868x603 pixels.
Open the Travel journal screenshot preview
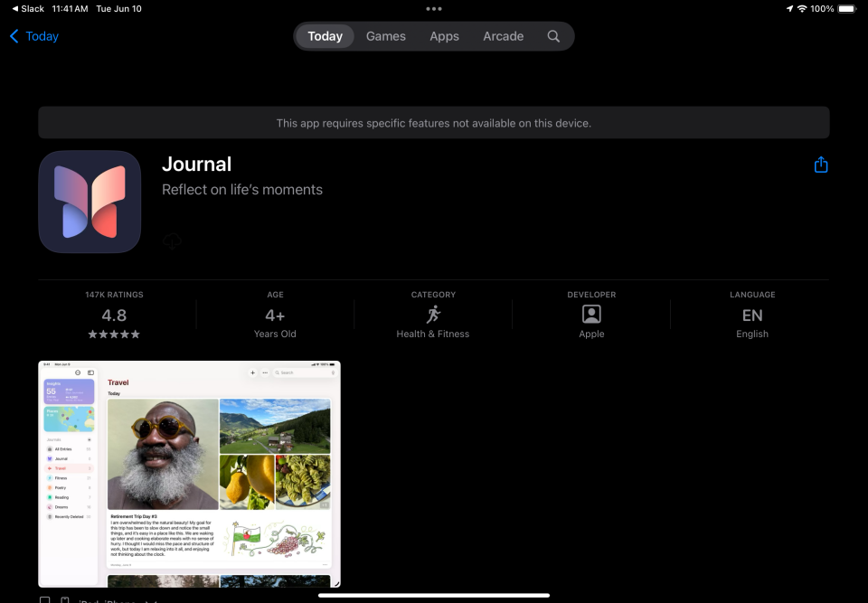[x=189, y=474]
